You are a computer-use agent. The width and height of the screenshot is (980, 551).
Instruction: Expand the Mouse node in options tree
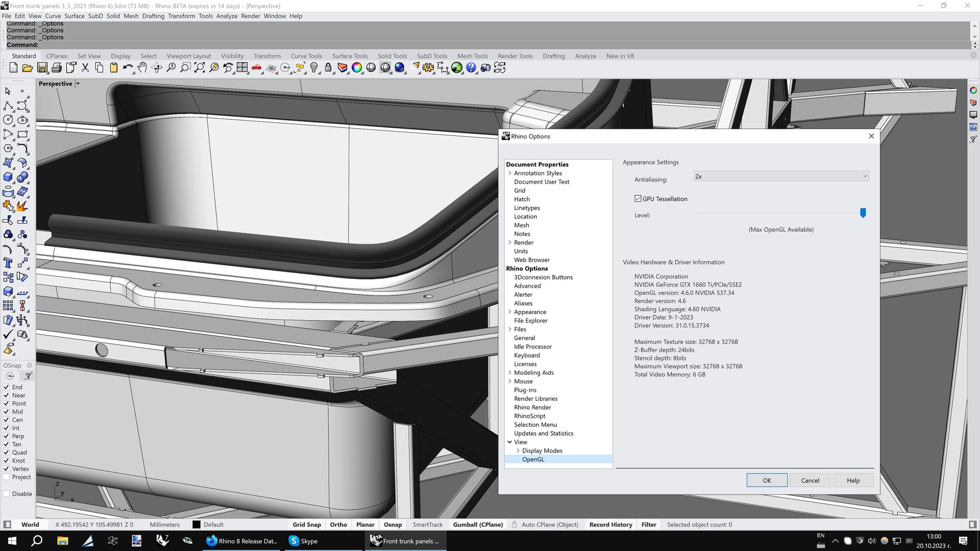510,382
